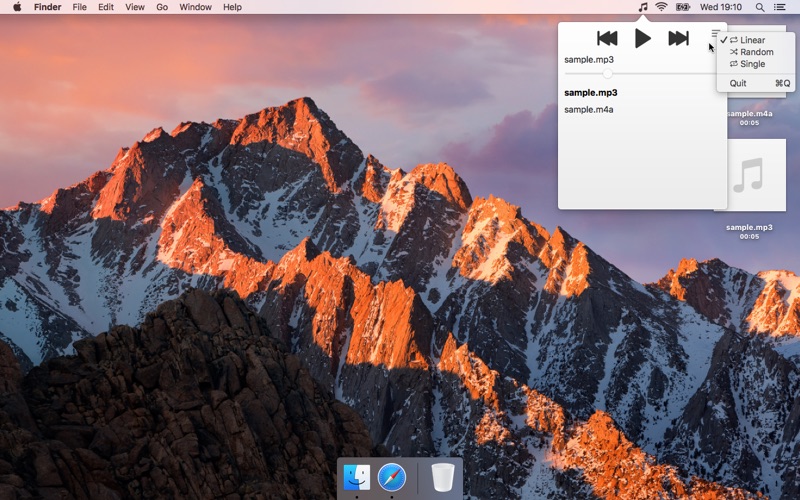Image resolution: width=800 pixels, height=500 pixels.
Task: Click the music note menu bar icon
Action: pyautogui.click(x=643, y=7)
